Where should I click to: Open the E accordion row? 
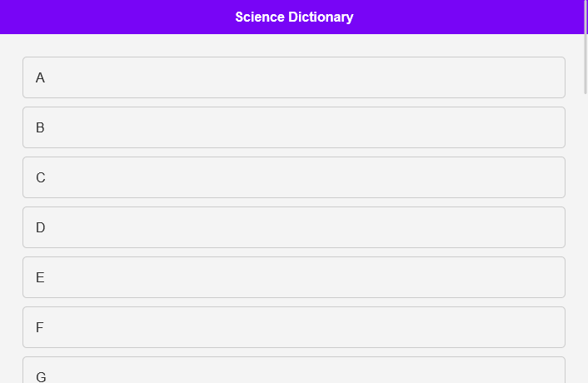pyautogui.click(x=293, y=277)
